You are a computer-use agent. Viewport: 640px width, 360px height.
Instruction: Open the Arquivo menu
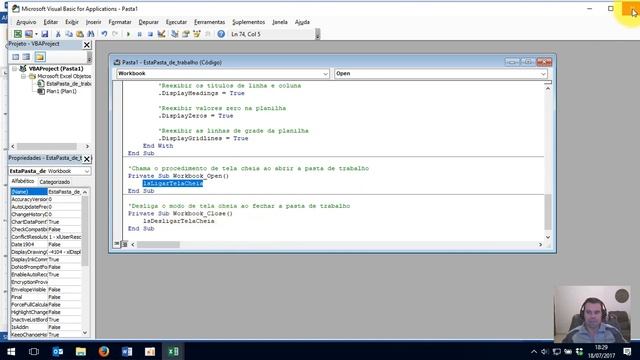point(26,22)
